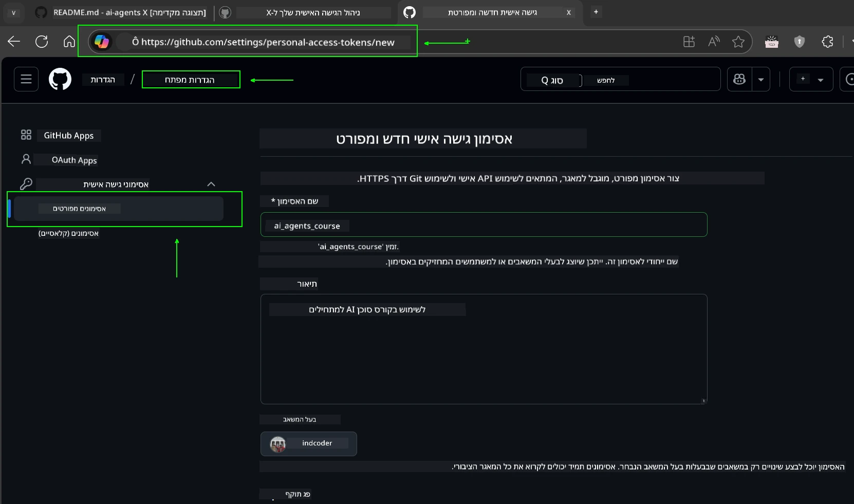This screenshot has height=504, width=854.
Task: Select the indcoder resource owner button
Action: coord(309,443)
